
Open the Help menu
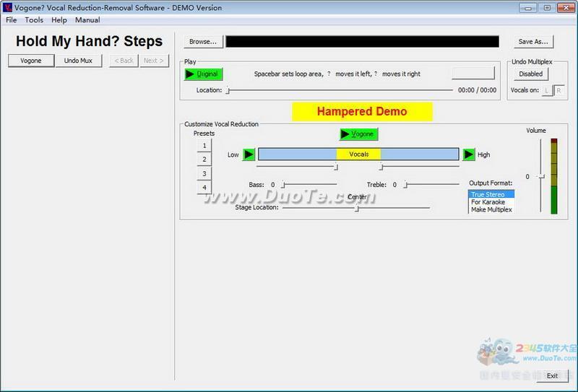click(x=59, y=20)
